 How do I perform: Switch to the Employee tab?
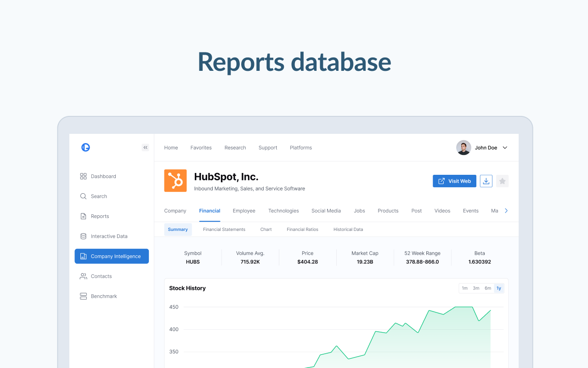click(244, 211)
